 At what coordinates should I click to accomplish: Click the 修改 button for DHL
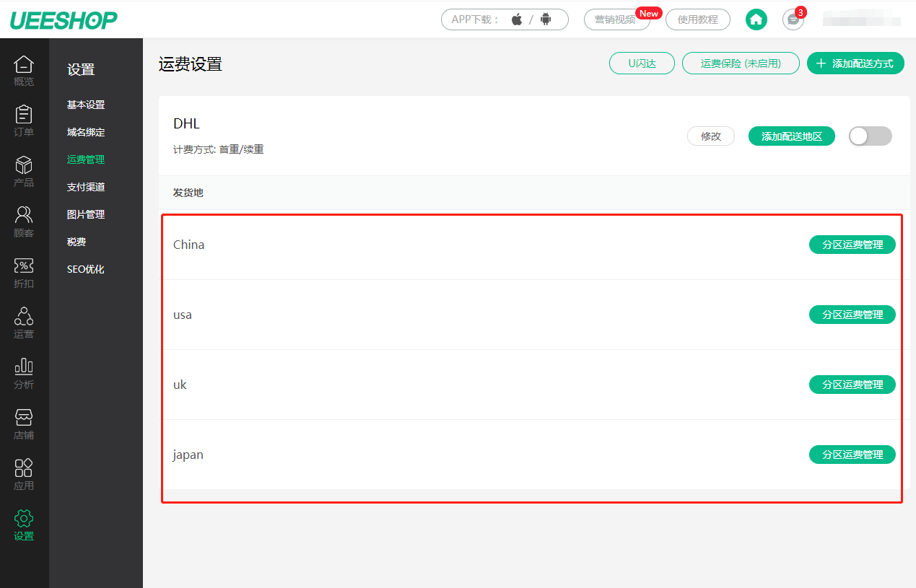(711, 136)
